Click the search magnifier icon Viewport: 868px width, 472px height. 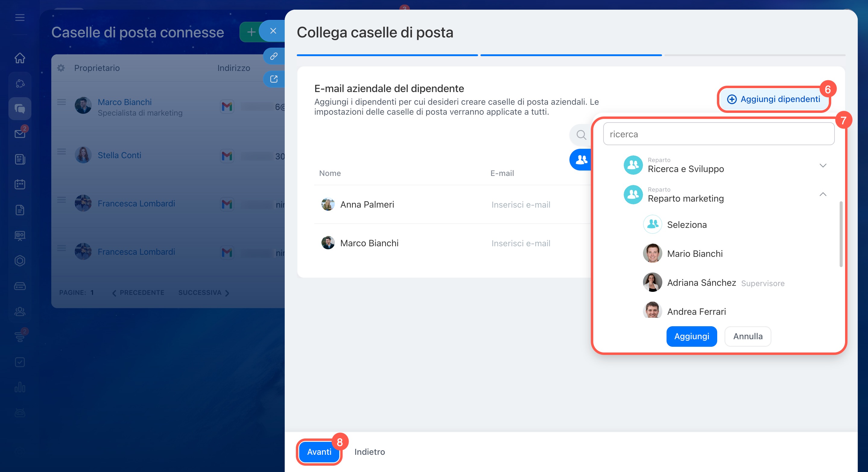click(581, 135)
